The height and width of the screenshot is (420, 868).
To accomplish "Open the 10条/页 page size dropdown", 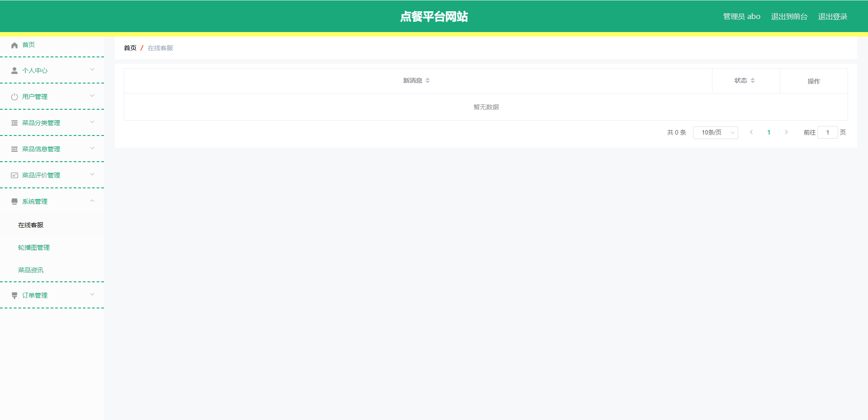I will point(715,133).
